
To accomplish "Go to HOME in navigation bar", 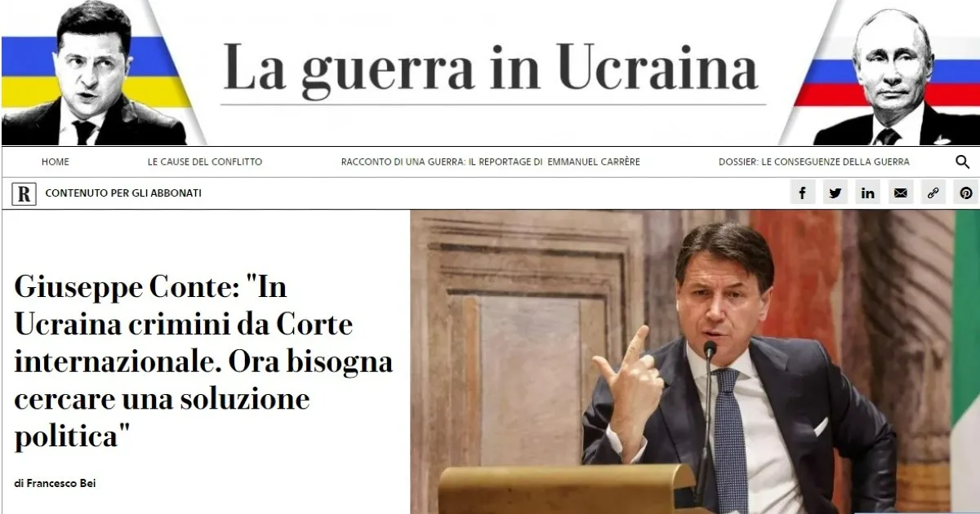I will pyautogui.click(x=55, y=162).
